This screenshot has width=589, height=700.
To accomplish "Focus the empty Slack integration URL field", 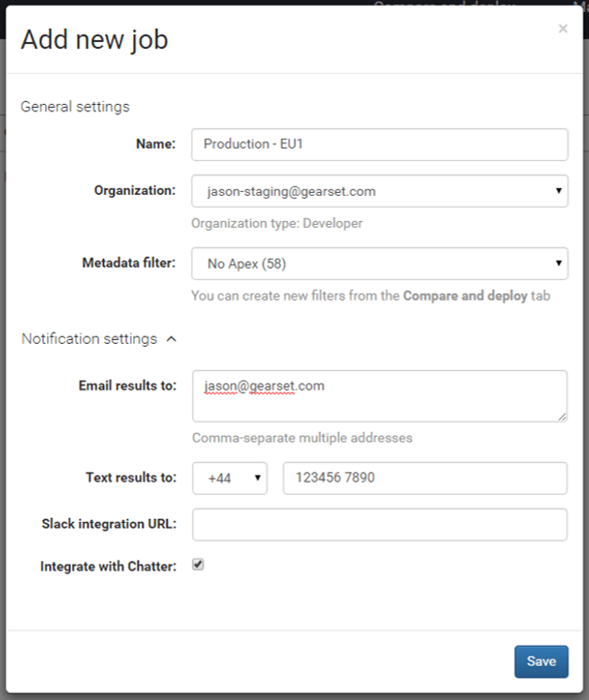I will point(379,525).
